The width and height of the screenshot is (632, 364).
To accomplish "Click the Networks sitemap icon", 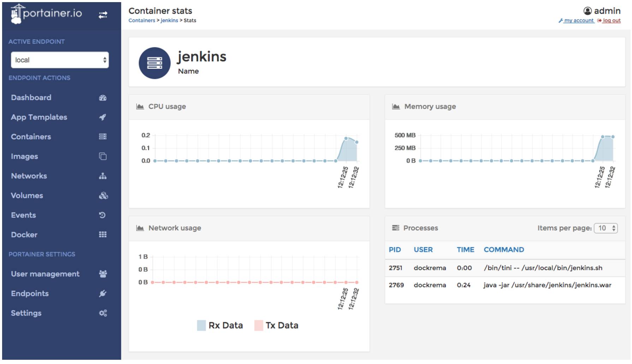I will click(103, 176).
